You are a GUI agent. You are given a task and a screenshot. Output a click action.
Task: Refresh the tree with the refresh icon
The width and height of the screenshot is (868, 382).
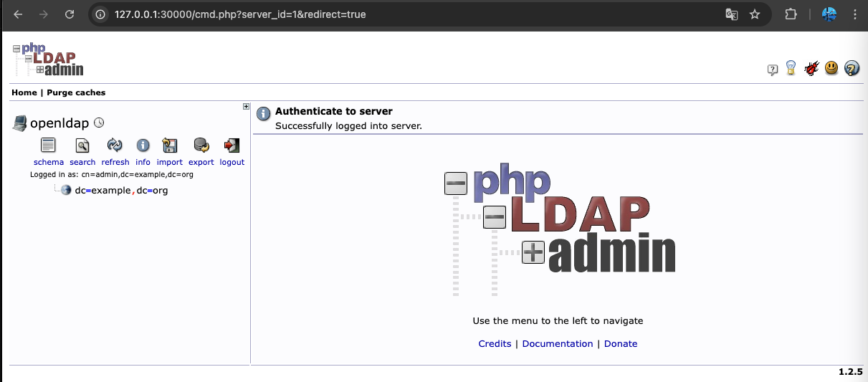tap(115, 145)
